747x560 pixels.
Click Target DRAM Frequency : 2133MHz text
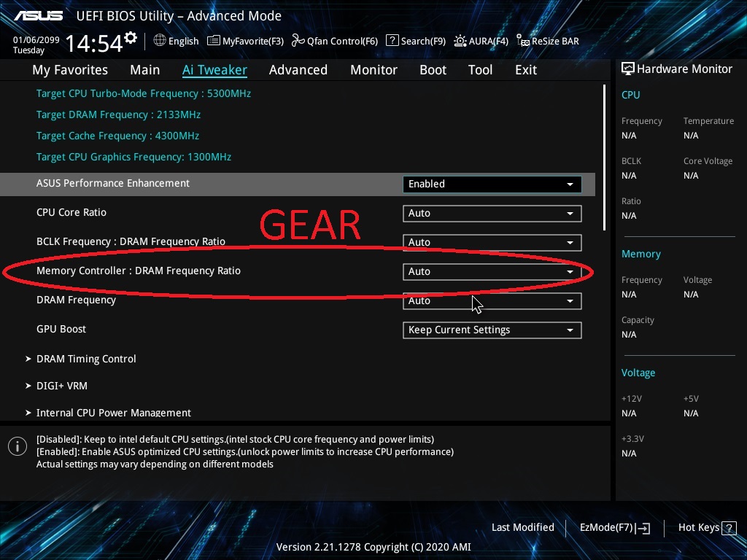click(118, 114)
